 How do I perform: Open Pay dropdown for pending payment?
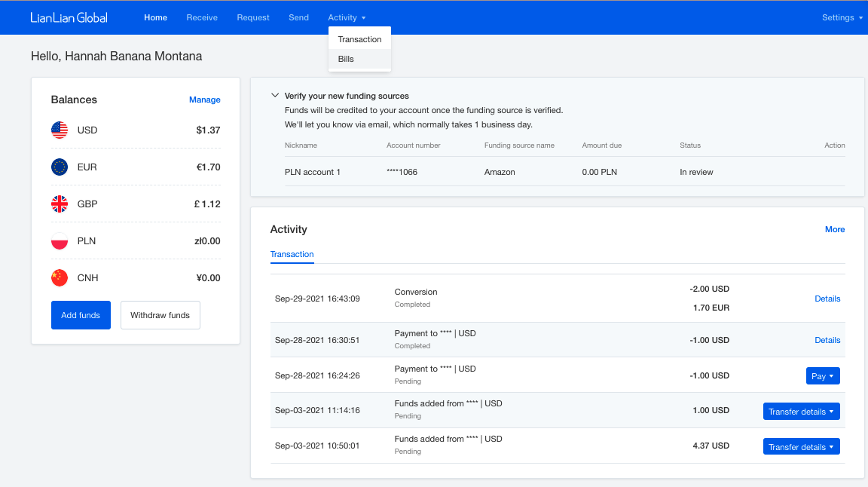click(x=823, y=375)
